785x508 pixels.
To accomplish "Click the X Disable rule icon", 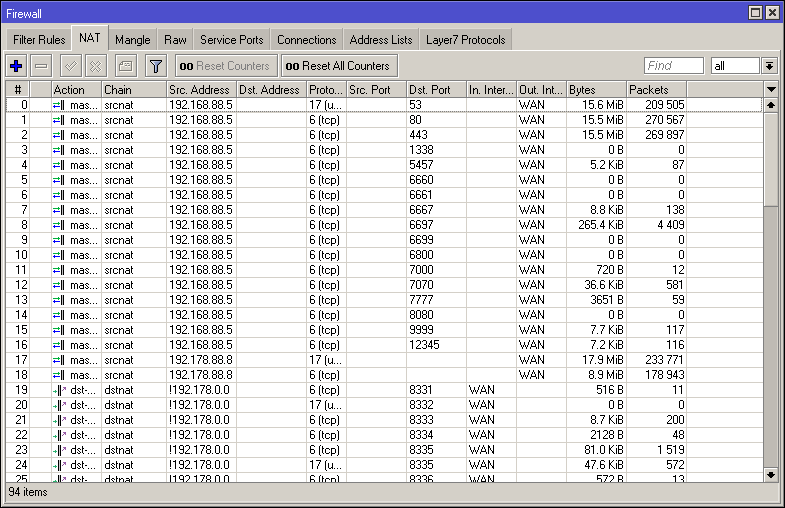I will tap(95, 66).
